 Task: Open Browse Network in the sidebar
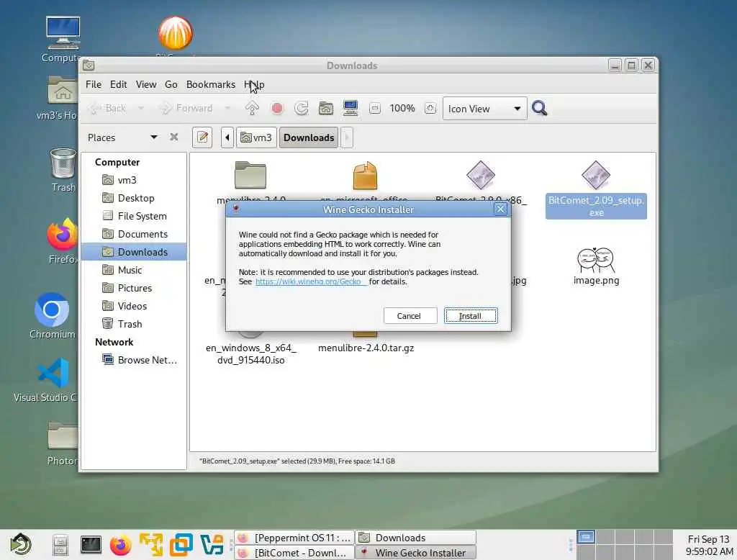147,360
